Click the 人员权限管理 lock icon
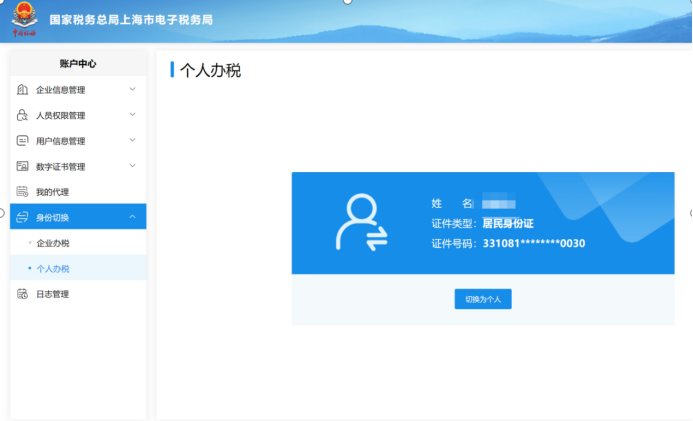This screenshot has width=693, height=421. click(22, 115)
